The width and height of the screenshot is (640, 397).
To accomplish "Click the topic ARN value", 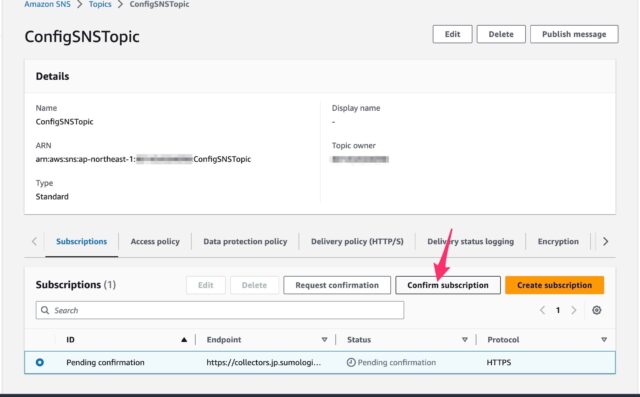I will coord(143,159).
